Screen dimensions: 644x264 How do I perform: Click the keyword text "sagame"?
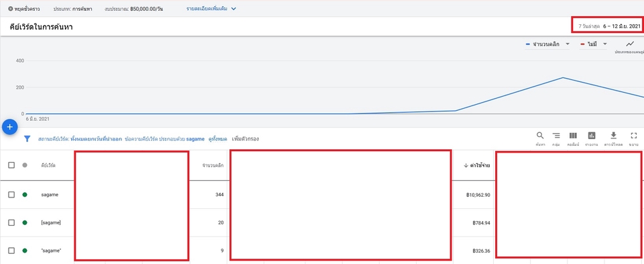coord(51,251)
